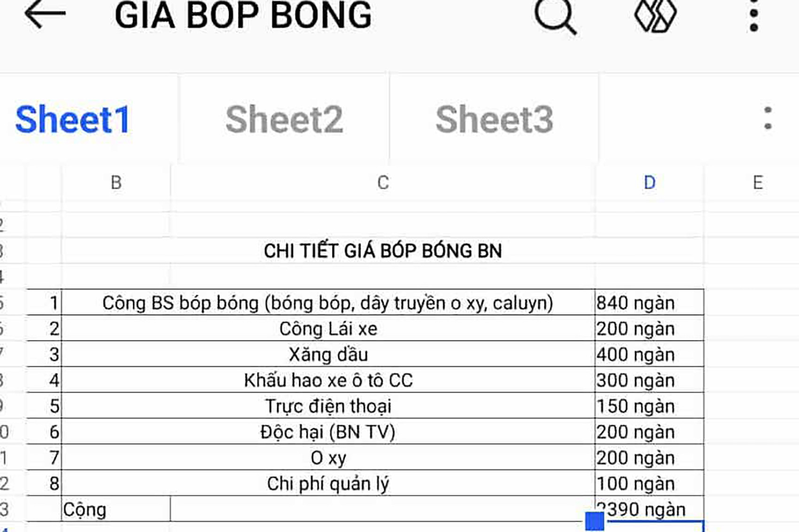Open the Sheet3 tab

tap(494, 120)
